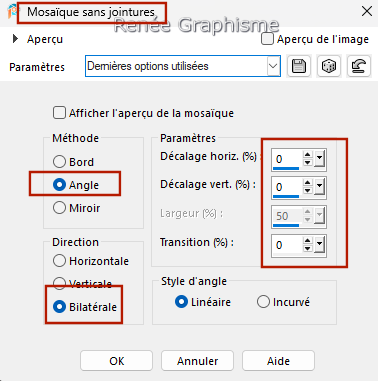
Task: Decrease Décalage vert. with the down arrow
Action: click(307, 191)
